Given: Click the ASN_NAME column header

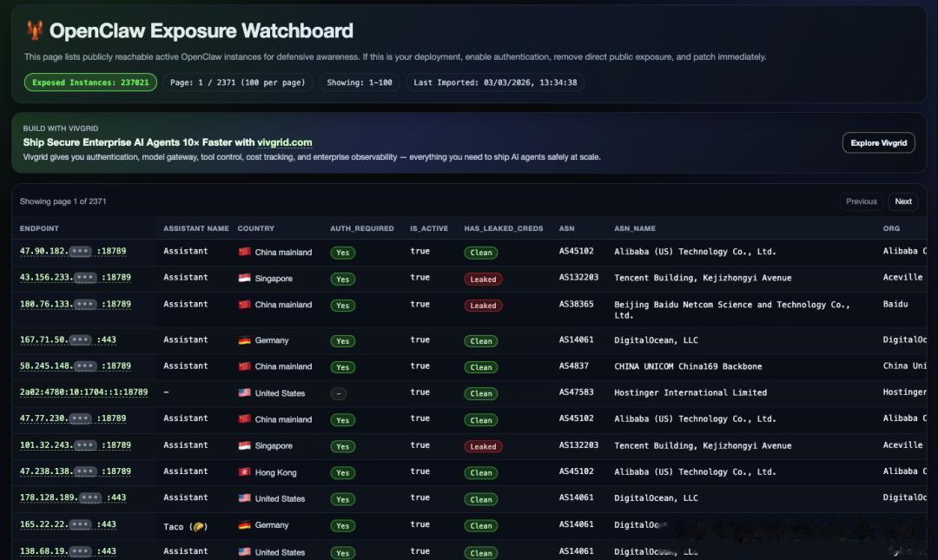Looking at the screenshot, I should point(635,228).
